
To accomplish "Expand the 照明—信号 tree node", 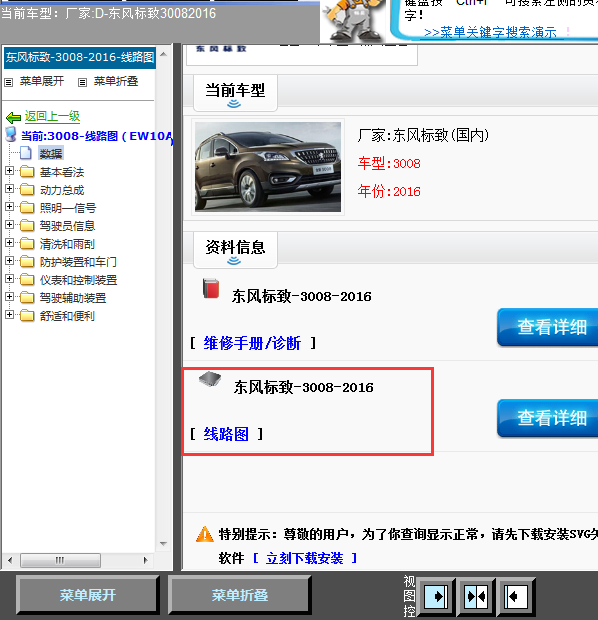I will pyautogui.click(x=9, y=206).
